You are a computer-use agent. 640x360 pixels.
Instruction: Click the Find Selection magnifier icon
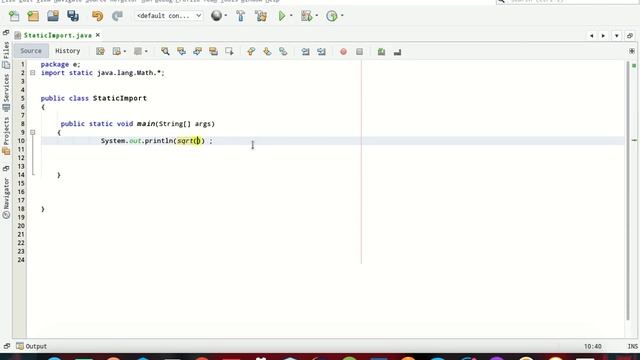click(165, 51)
